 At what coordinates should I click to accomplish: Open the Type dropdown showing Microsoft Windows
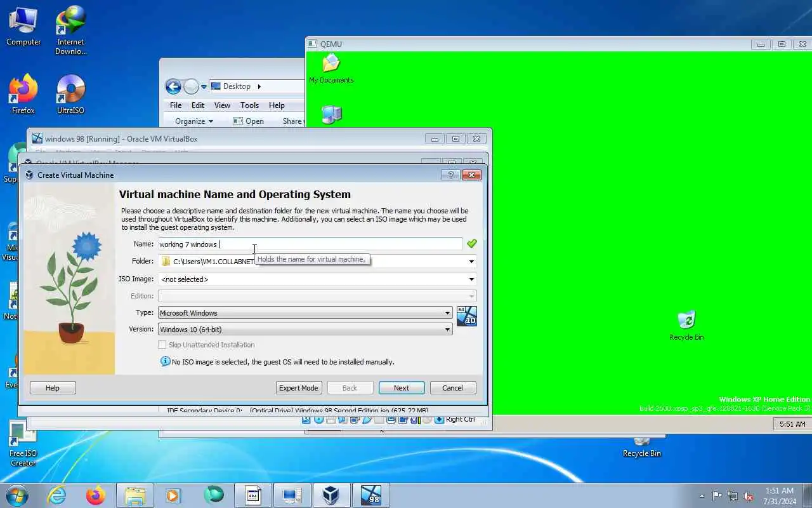coord(305,312)
